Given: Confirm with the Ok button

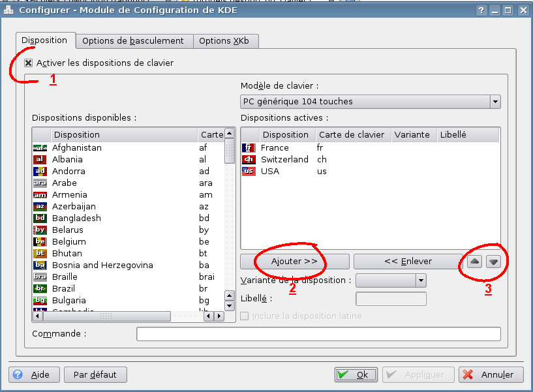Looking at the screenshot, I should pyautogui.click(x=353, y=374).
